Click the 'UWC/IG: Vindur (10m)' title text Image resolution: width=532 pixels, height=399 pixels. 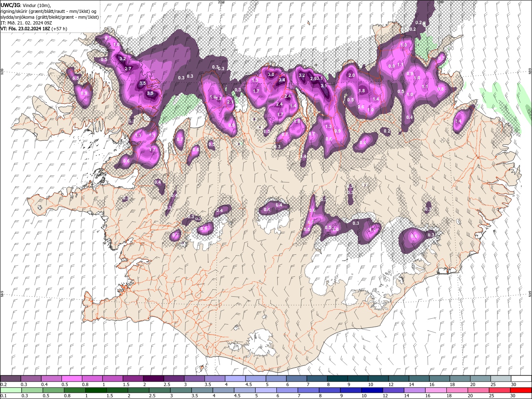(x=25, y=5)
